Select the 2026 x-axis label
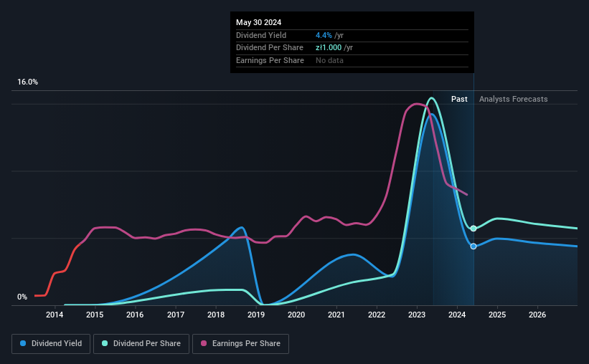 pyautogui.click(x=537, y=315)
